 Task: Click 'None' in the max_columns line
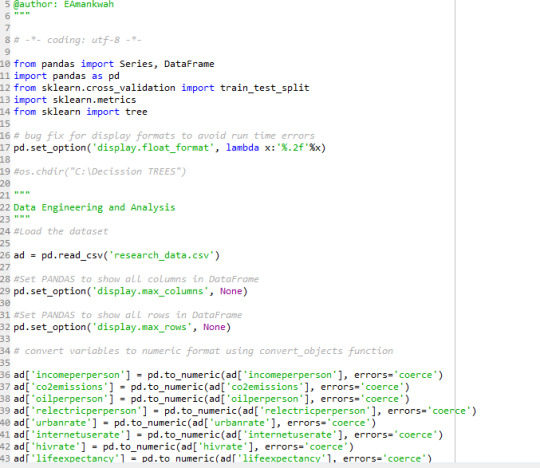pos(231,291)
